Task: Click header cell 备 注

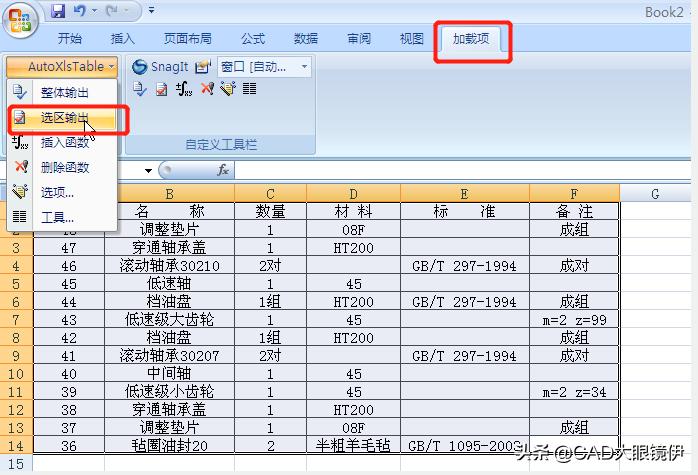Action: point(574,211)
